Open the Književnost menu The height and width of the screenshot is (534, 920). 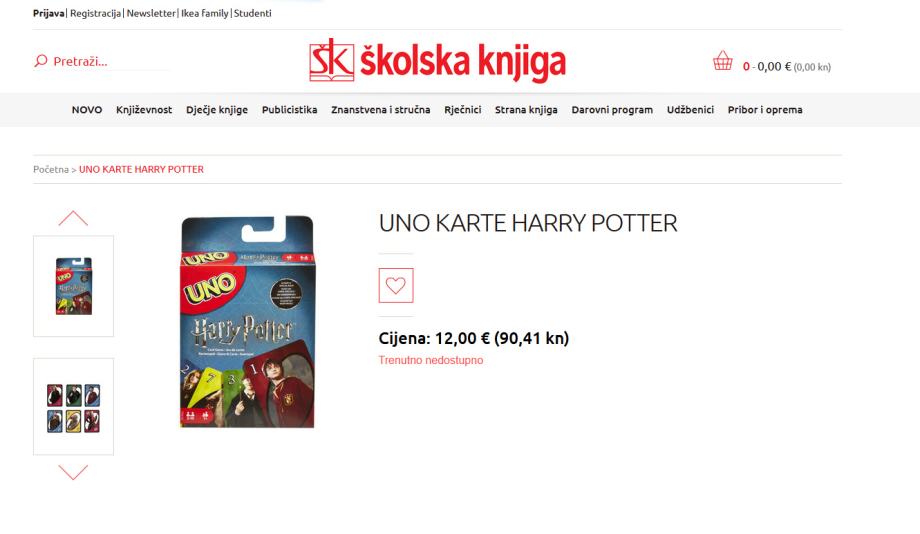144,110
